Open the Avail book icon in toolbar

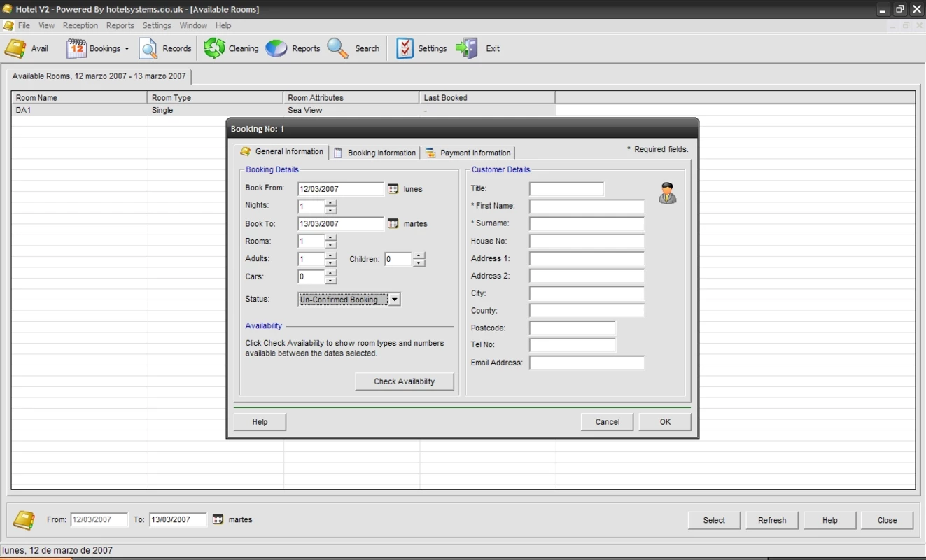coord(15,48)
